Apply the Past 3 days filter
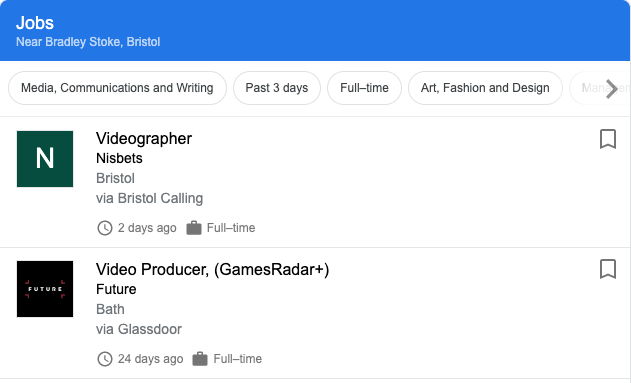The height and width of the screenshot is (383, 631). [277, 88]
